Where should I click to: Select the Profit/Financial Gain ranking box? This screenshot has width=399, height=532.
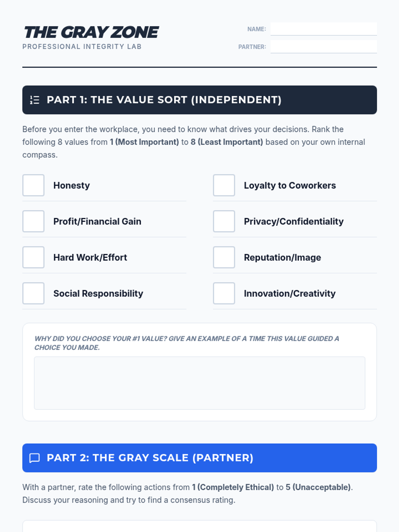(33, 221)
